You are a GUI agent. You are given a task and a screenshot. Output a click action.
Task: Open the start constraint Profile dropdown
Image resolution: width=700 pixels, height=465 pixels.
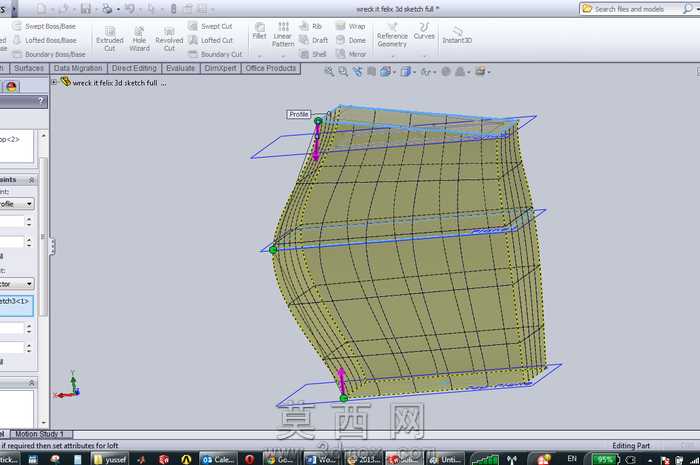[29, 204]
